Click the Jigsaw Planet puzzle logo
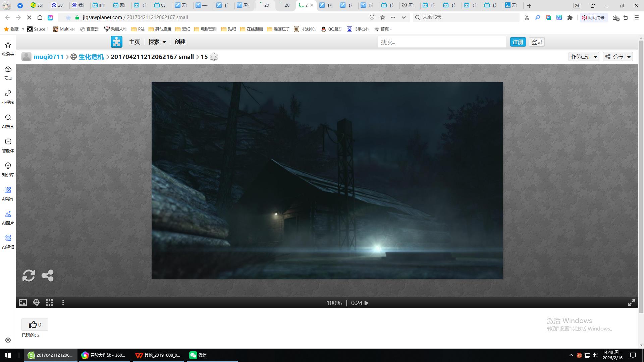The image size is (644, 362). [116, 42]
